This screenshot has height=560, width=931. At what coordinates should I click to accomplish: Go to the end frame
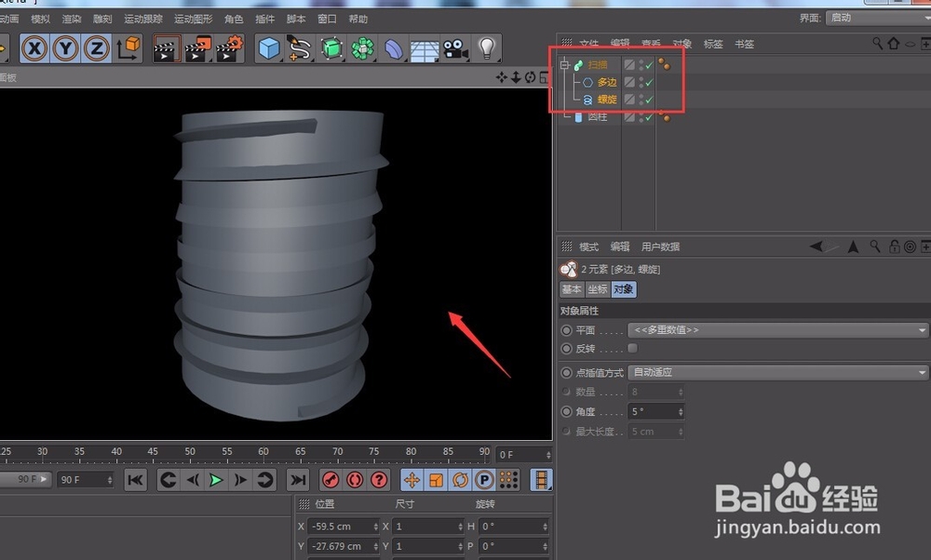(298, 479)
